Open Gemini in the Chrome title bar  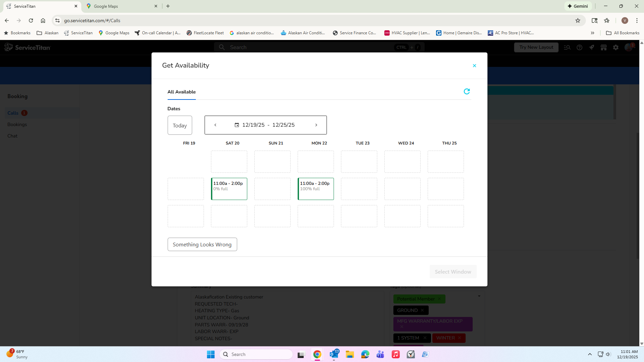[578, 6]
